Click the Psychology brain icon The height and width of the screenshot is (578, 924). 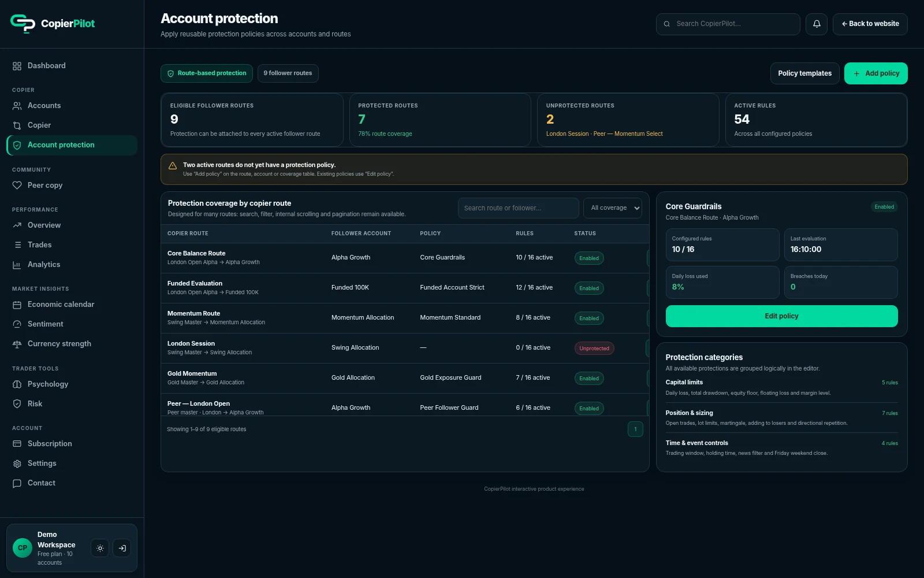pyautogui.click(x=17, y=384)
